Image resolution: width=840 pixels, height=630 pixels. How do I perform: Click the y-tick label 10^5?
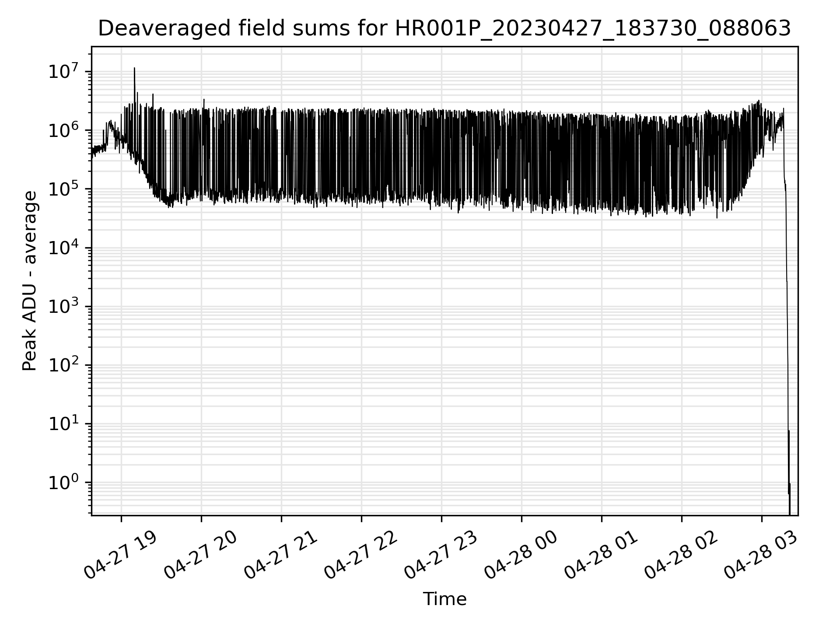(x=64, y=188)
